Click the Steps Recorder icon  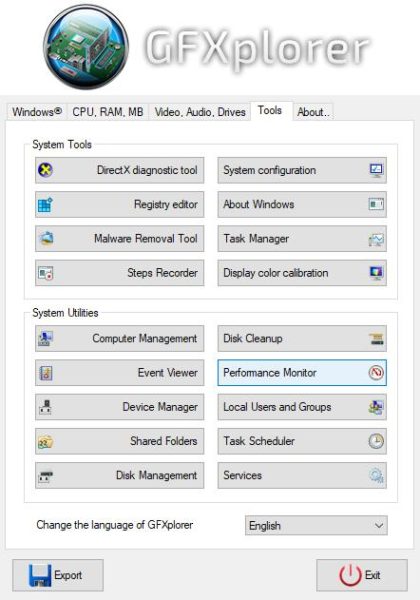46,273
